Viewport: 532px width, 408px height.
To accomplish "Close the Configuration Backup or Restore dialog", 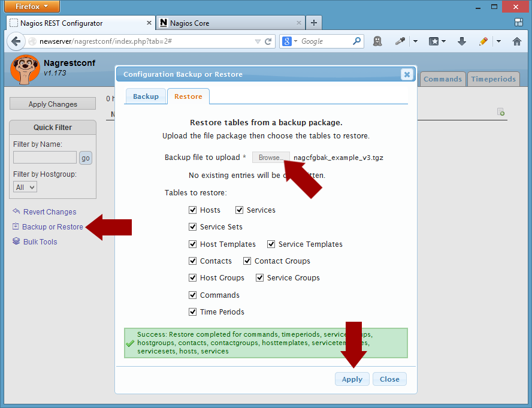I will click(407, 74).
